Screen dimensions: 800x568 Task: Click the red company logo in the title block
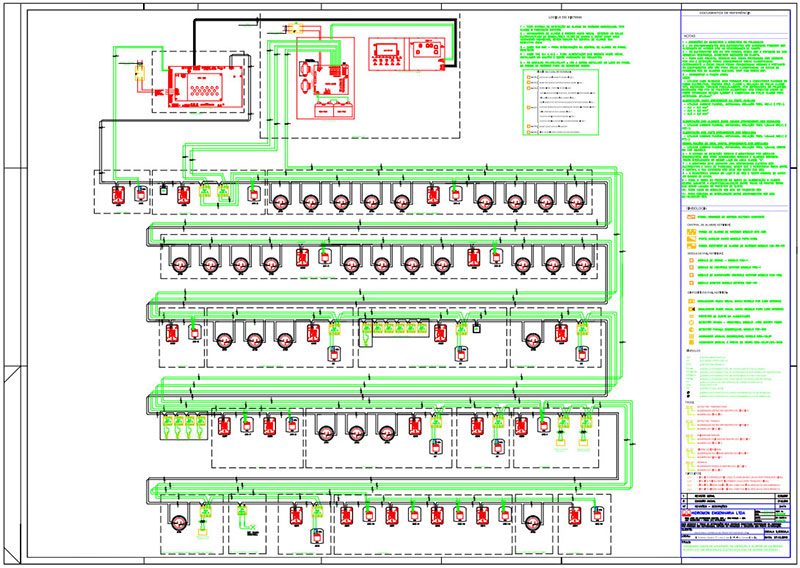[x=687, y=513]
